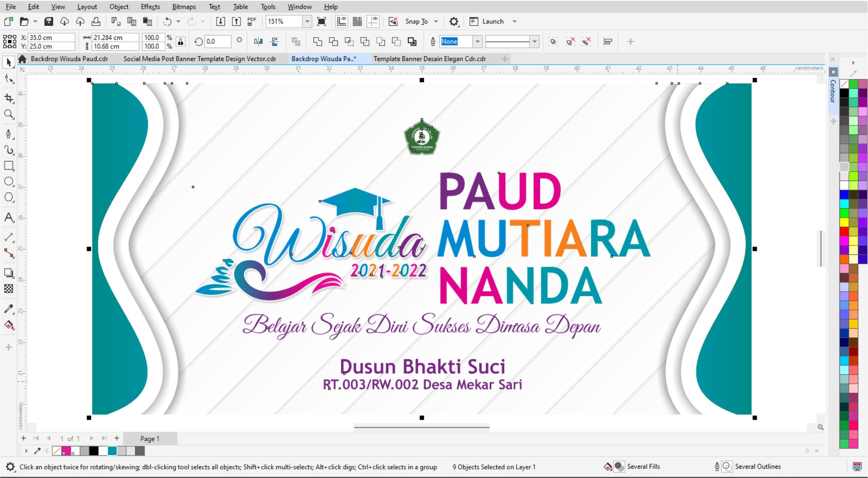Image resolution: width=868 pixels, height=478 pixels.
Task: Select the Pick tool
Action: pyautogui.click(x=9, y=62)
